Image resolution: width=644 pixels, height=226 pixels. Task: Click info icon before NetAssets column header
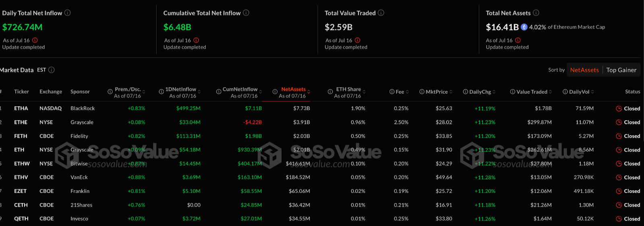pyautogui.click(x=275, y=92)
